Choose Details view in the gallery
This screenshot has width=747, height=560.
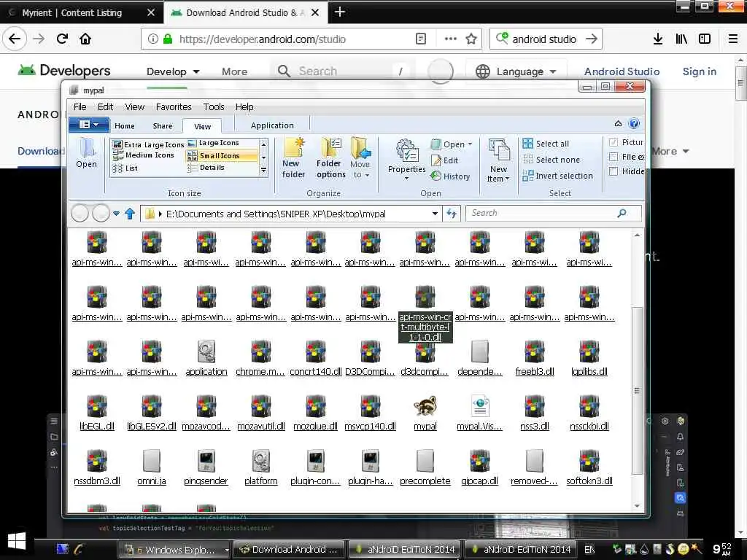click(x=206, y=168)
